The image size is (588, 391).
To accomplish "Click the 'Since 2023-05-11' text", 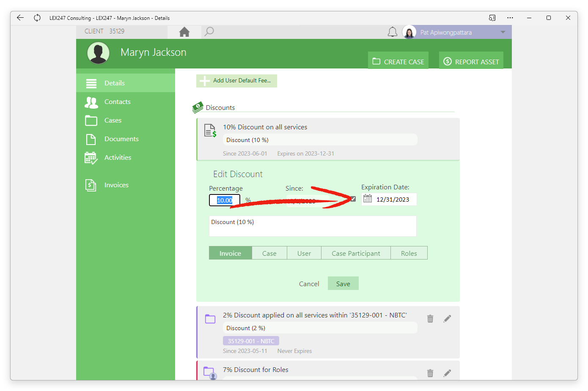I will (245, 351).
